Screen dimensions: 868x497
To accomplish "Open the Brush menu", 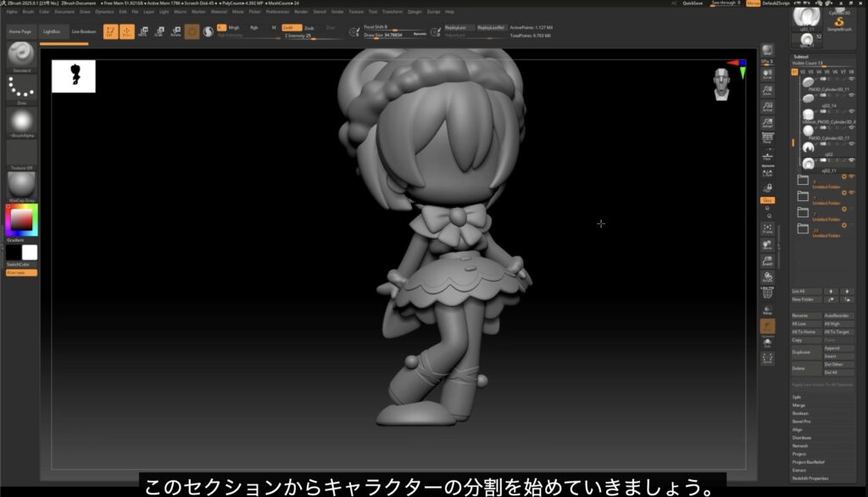I will coord(28,12).
